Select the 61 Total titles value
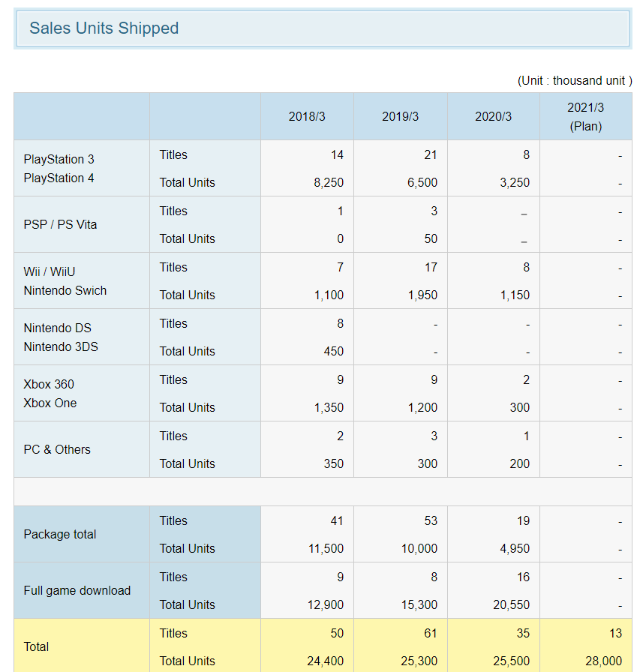 pos(431,633)
